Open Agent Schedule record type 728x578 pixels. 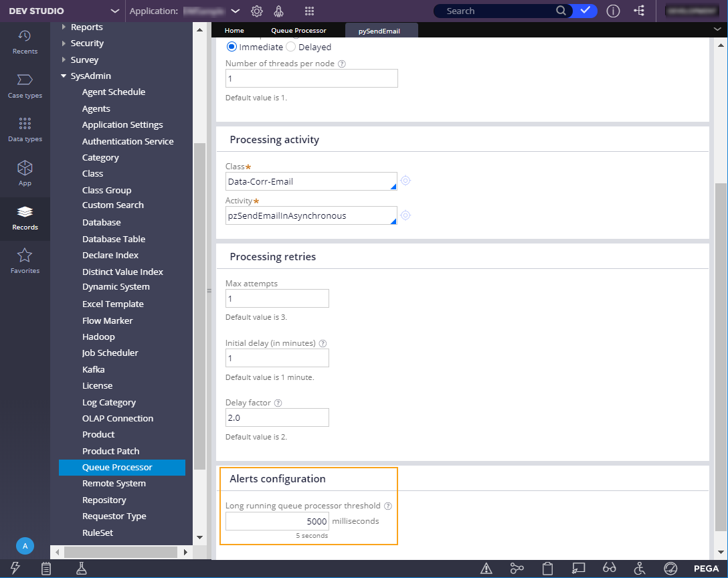114,92
